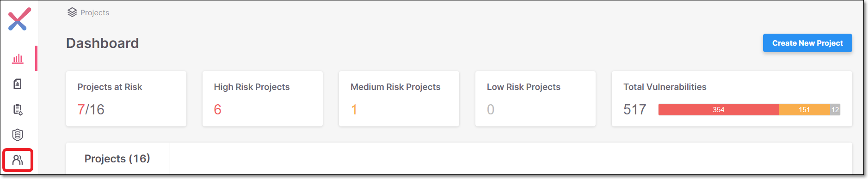Click the gray 12 vulnerabilities bar segment
The height and width of the screenshot is (179, 868).
[x=835, y=110]
